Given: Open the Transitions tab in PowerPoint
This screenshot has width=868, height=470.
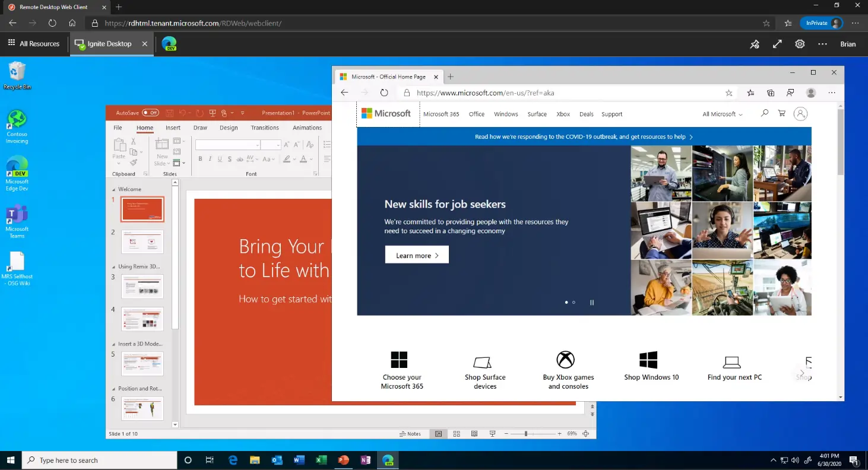Looking at the screenshot, I should [x=265, y=128].
